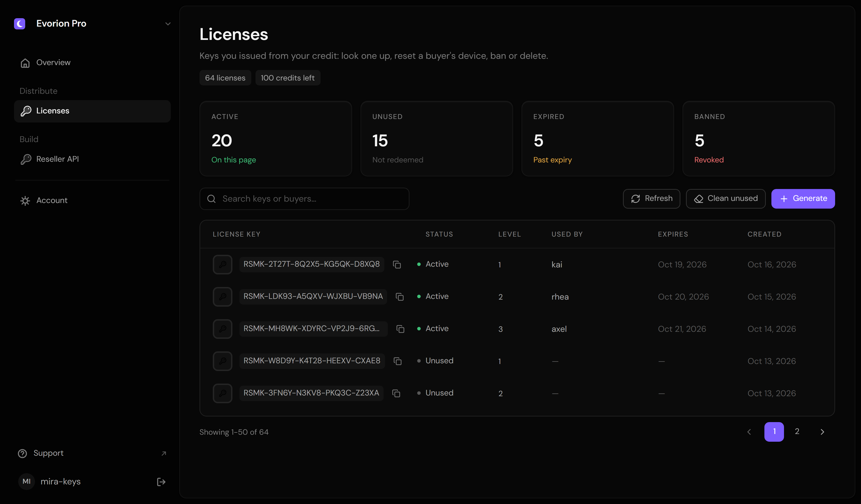Go to pagination page 2
Viewport: 861px width, 504px height.
pos(797,432)
